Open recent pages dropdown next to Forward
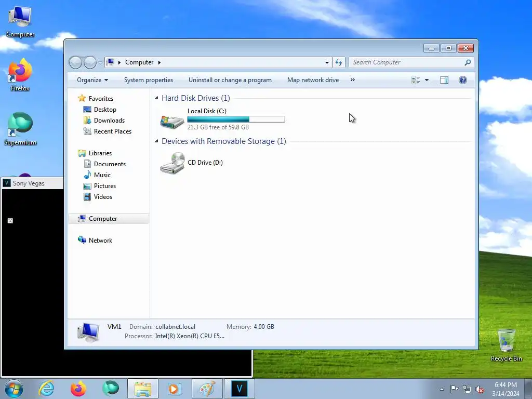The height and width of the screenshot is (399, 532). 100,62
